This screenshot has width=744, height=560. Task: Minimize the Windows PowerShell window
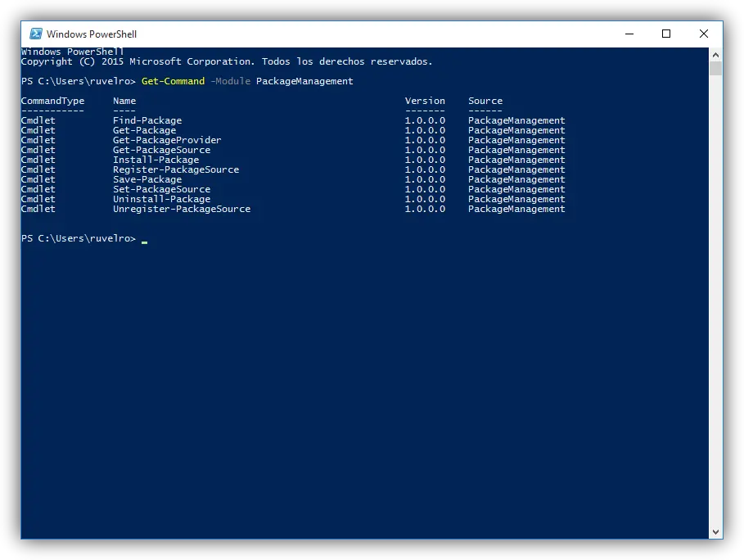629,34
